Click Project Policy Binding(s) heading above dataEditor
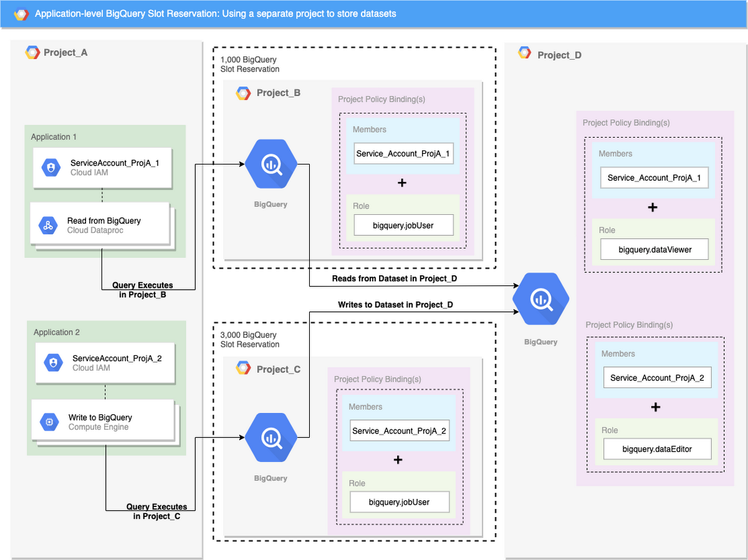Viewport: 748px width, 560px height. click(630, 325)
